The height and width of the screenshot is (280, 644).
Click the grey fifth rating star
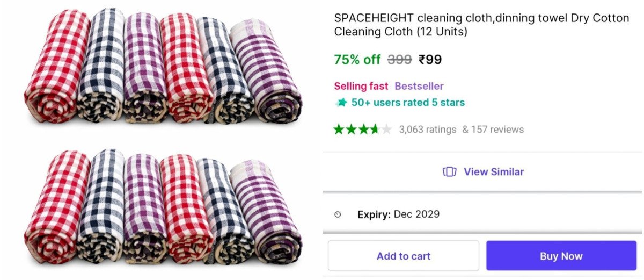[x=386, y=130]
